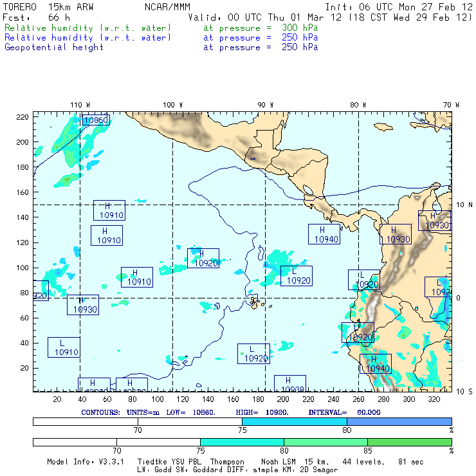Click the 'LOW= 10860.' contour value
The height and width of the screenshot is (476, 476).
(x=190, y=412)
